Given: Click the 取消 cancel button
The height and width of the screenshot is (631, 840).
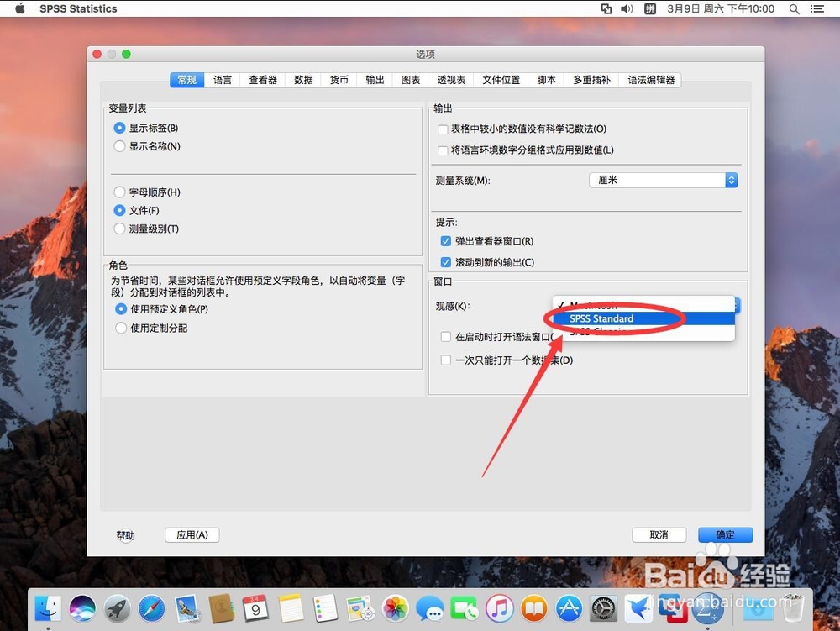Looking at the screenshot, I should pos(659,534).
